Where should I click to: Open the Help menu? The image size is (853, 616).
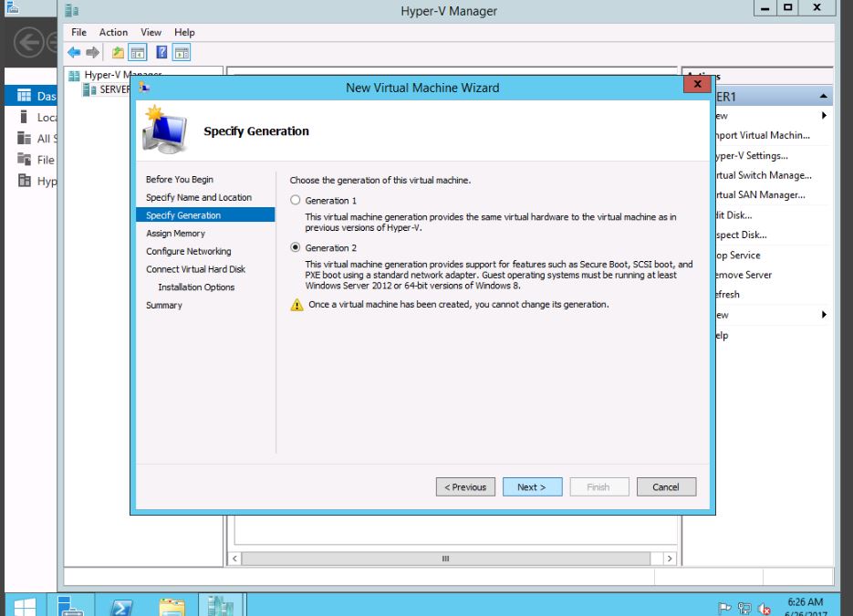pyautogui.click(x=184, y=32)
